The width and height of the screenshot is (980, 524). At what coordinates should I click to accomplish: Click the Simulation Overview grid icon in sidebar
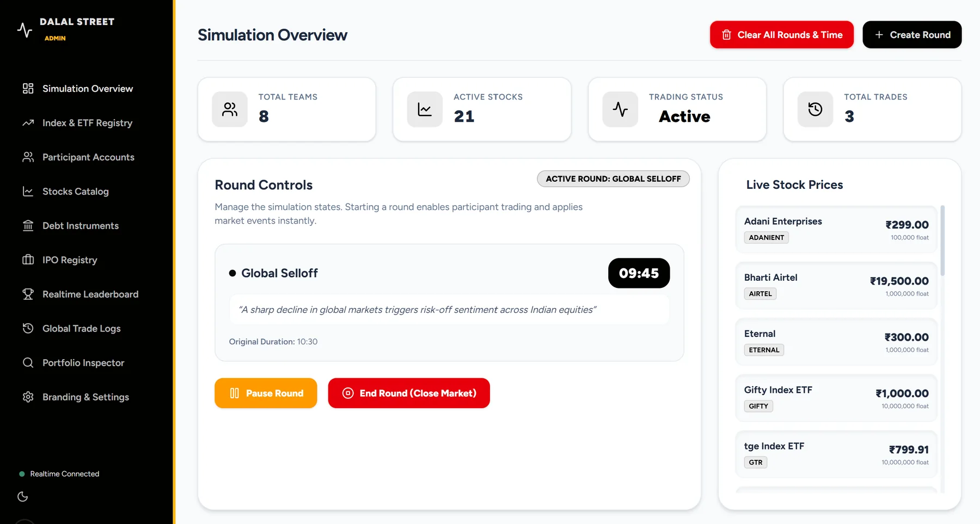[28, 88]
